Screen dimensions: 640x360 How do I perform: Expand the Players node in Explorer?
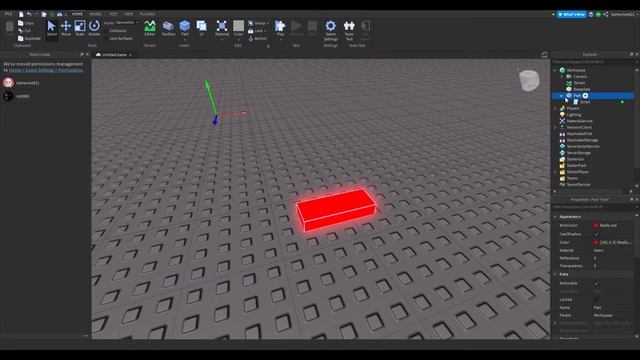[555, 109]
